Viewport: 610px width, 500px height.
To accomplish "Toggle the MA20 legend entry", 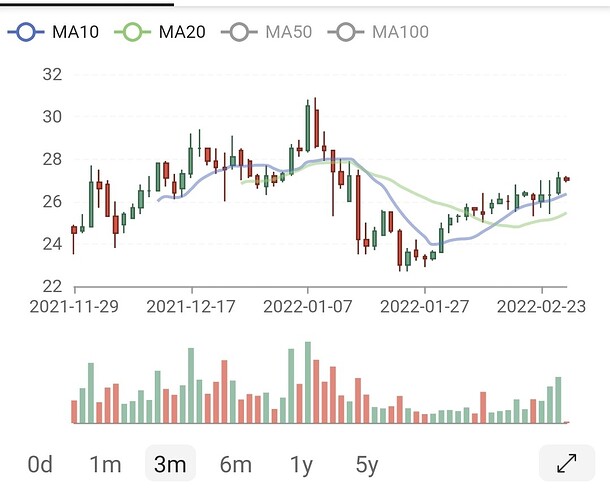I will (160, 32).
